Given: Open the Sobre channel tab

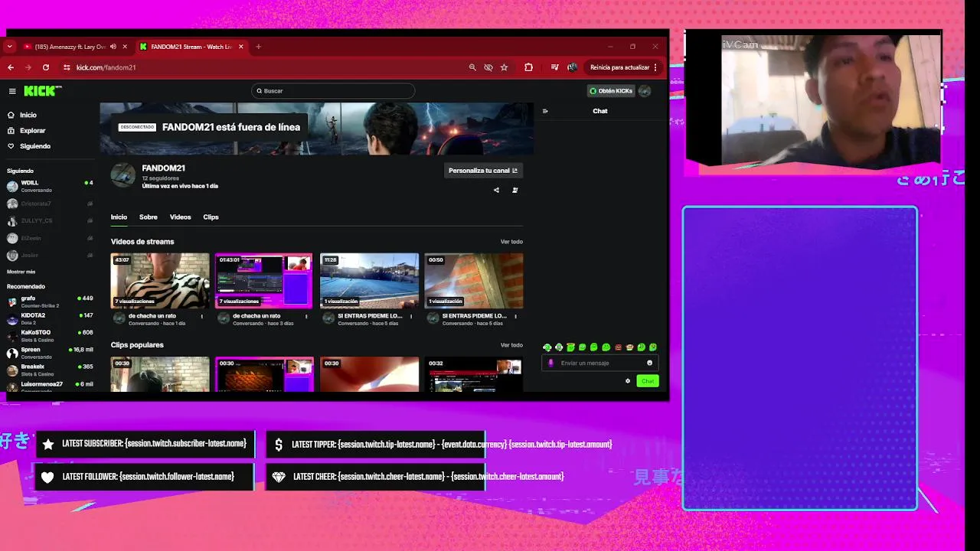Looking at the screenshot, I should tap(148, 217).
